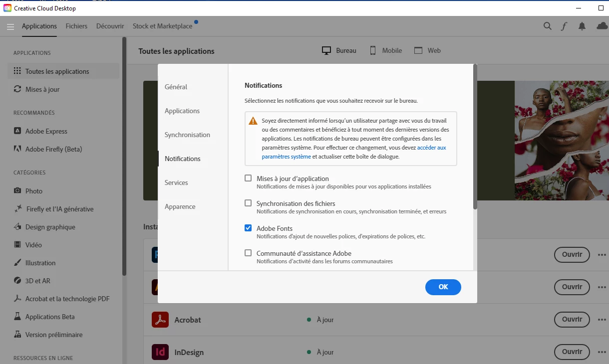The width and height of the screenshot is (609, 364).
Task: Open more options for Acrobat row
Action: pos(602,320)
